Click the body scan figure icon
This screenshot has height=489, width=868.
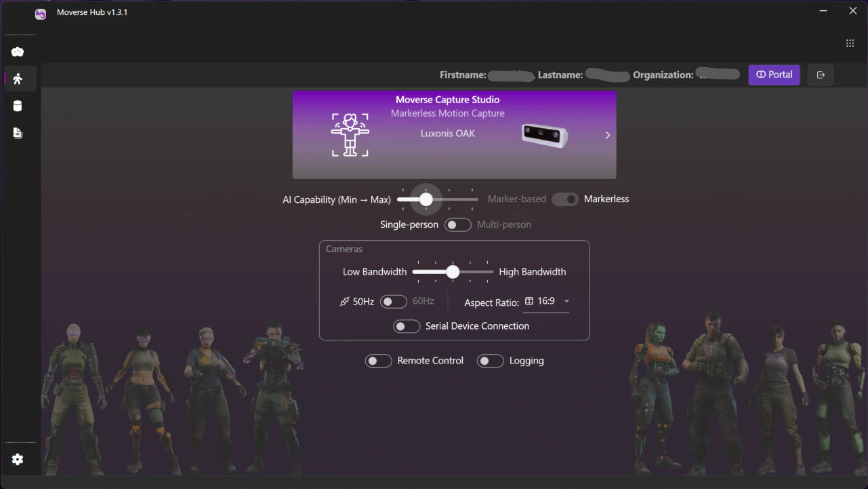(350, 134)
